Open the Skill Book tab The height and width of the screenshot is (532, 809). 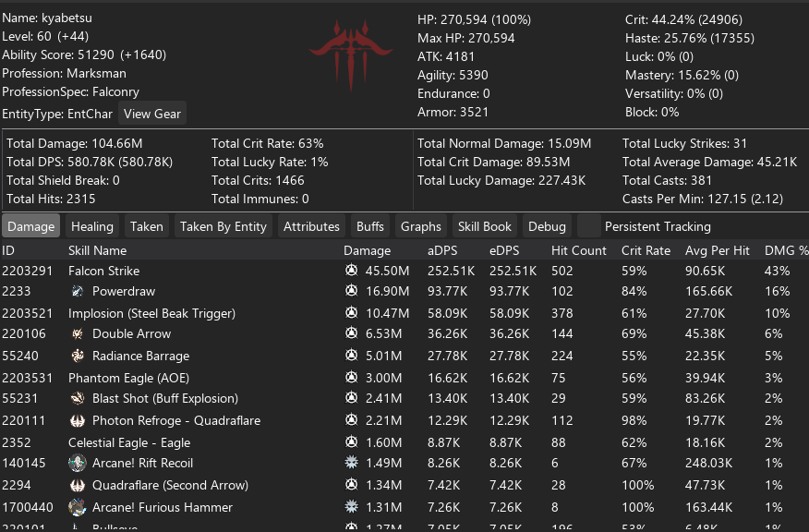click(x=485, y=226)
